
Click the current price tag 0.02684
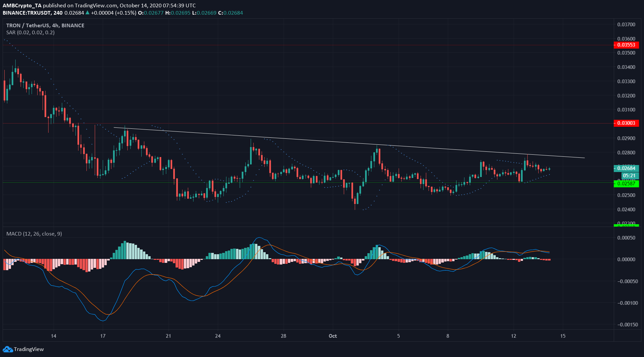[626, 168]
